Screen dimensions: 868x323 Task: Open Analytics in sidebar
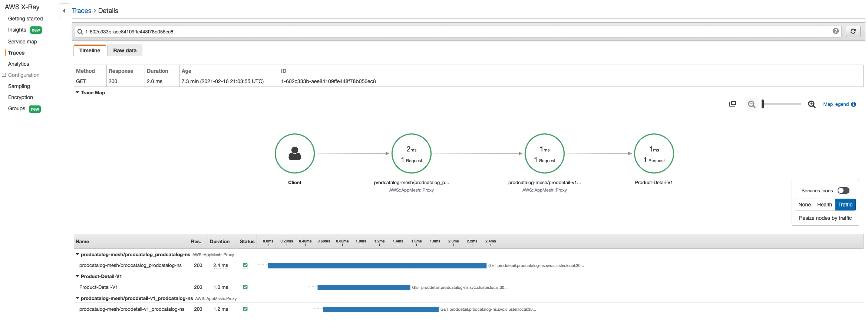click(19, 64)
